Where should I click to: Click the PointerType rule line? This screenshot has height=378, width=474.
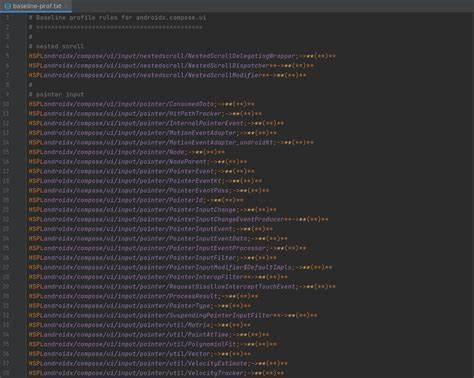[140, 306]
